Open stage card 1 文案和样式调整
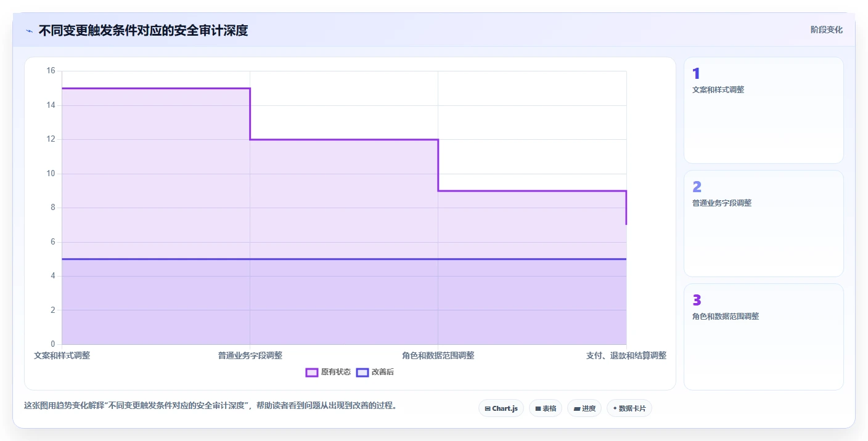 [x=764, y=110]
